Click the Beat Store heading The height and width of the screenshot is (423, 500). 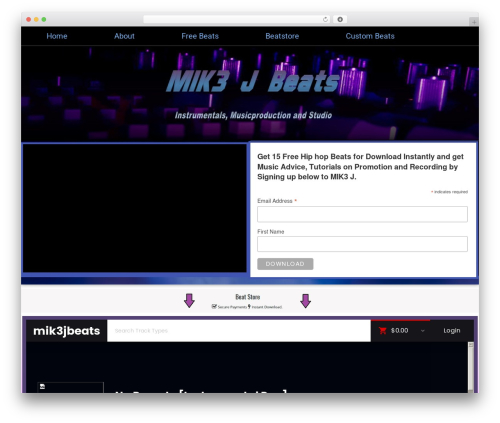248,297
